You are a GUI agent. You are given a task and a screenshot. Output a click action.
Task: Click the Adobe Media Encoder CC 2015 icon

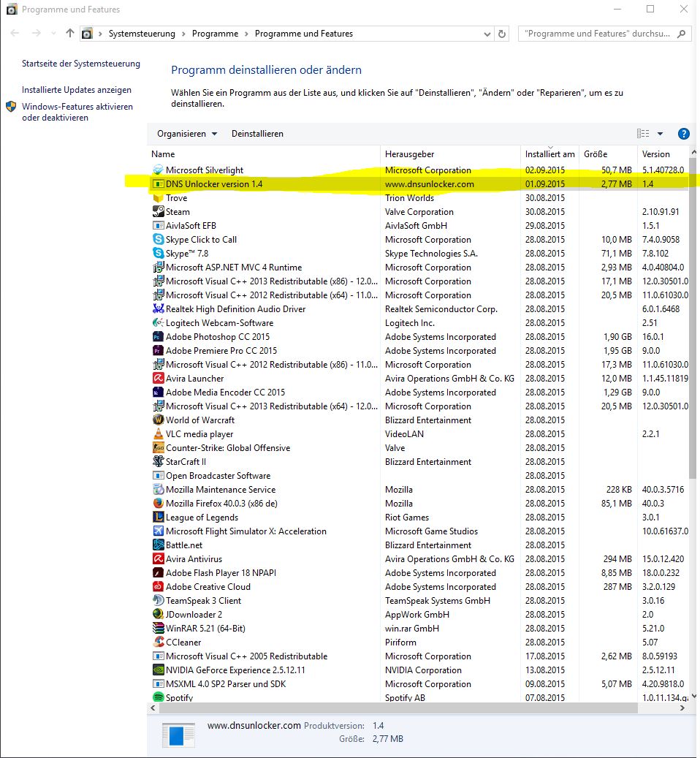(x=158, y=392)
